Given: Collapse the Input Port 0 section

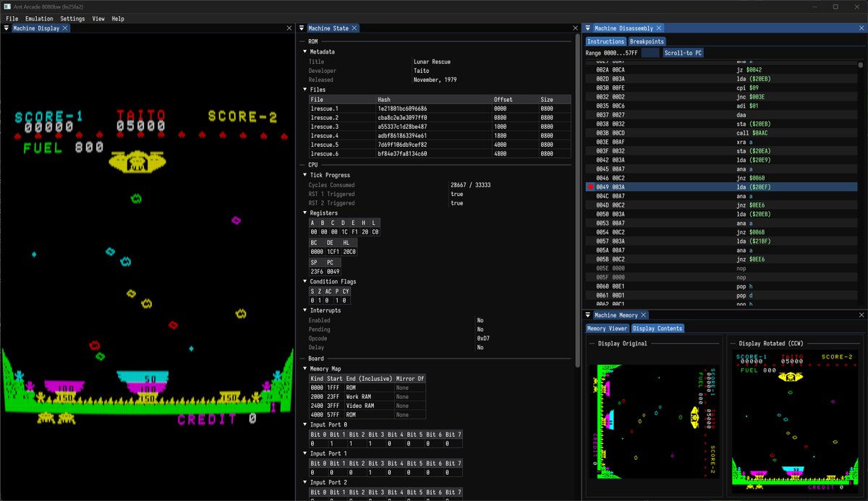Looking at the screenshot, I should coord(305,424).
